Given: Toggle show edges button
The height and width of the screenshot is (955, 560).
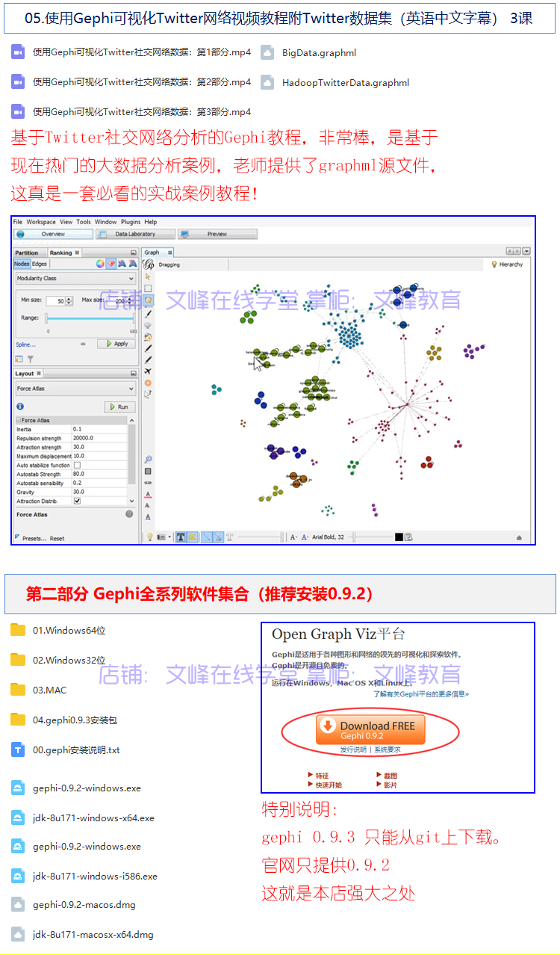Looking at the screenshot, I should point(207,537).
